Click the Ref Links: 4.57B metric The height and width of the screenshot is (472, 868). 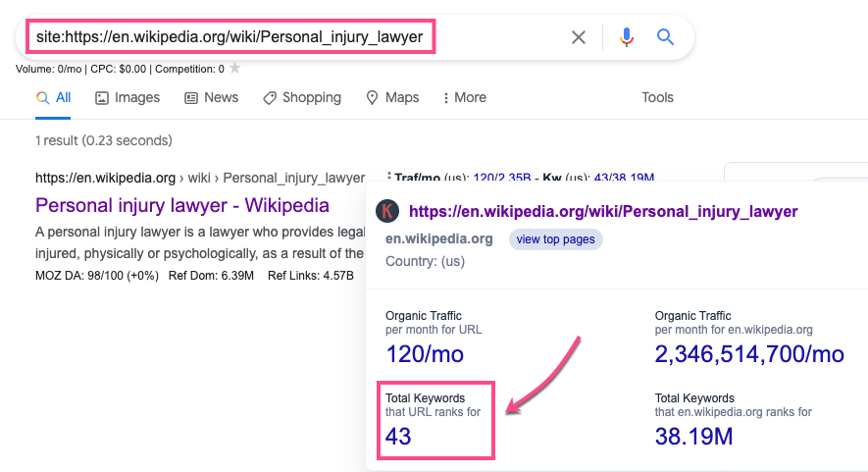(x=311, y=276)
